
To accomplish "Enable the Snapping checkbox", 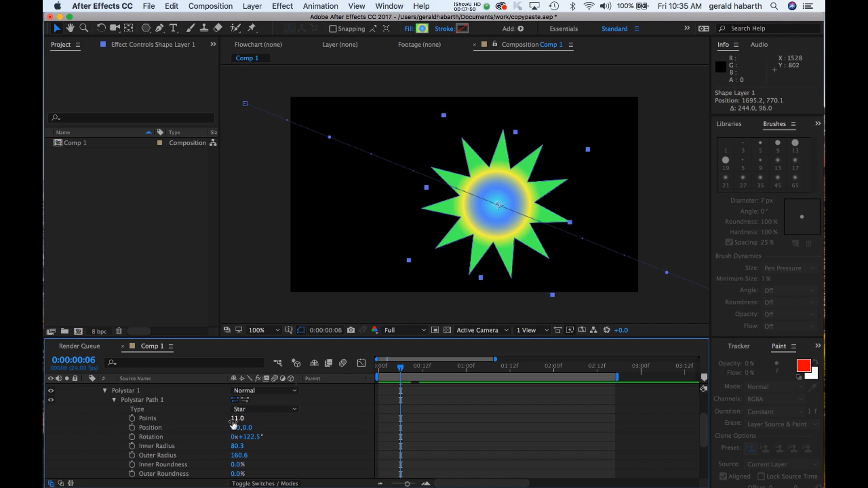I will coord(333,29).
